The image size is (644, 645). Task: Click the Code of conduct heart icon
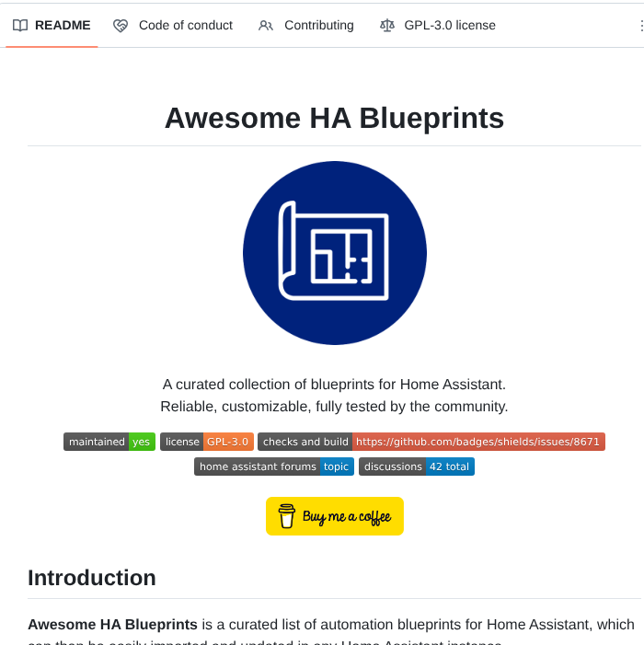click(x=121, y=26)
